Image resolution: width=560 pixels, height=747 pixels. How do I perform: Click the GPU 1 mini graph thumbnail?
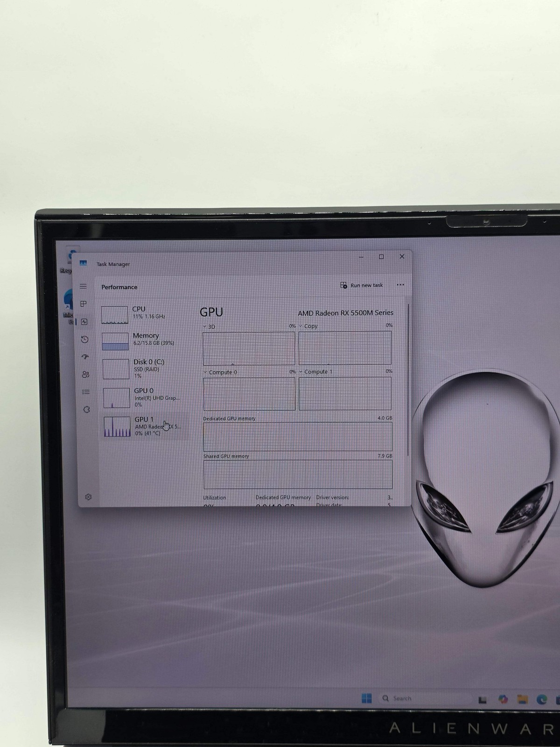click(x=117, y=427)
